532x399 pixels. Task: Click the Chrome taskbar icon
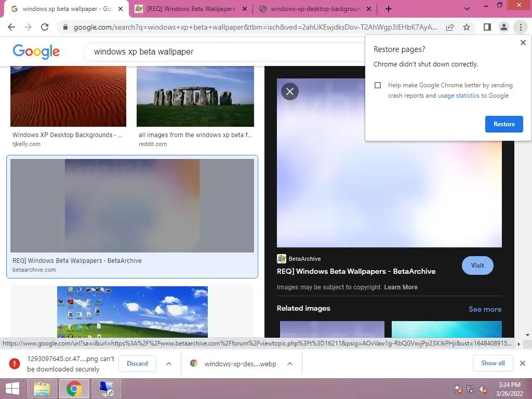point(74,389)
